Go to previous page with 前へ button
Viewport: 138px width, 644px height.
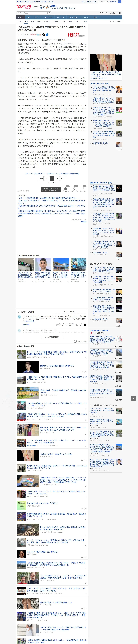pos(41,178)
